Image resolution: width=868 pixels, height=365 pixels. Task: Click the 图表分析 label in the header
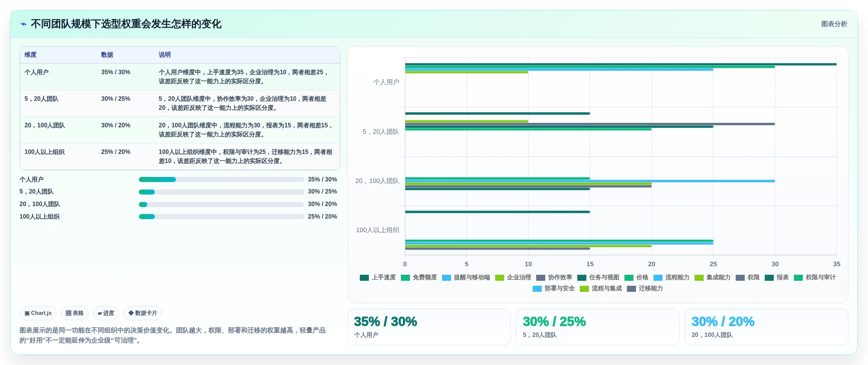click(834, 24)
